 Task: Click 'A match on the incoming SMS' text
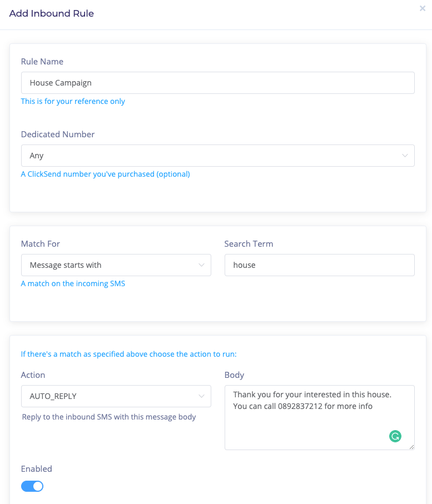click(73, 283)
